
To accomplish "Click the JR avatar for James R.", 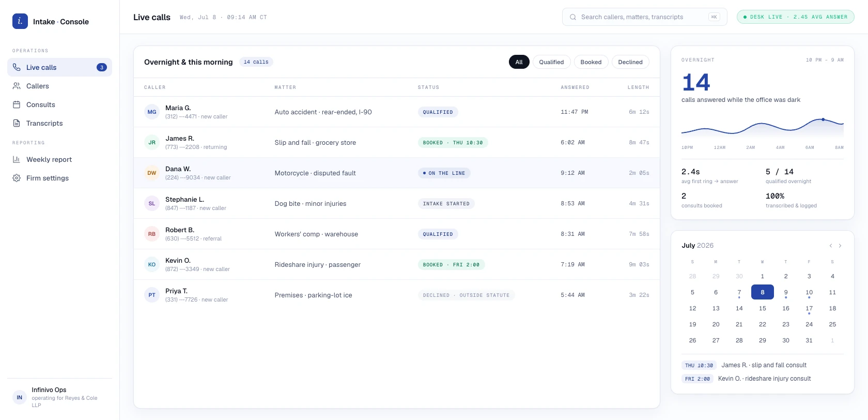I will (x=152, y=142).
